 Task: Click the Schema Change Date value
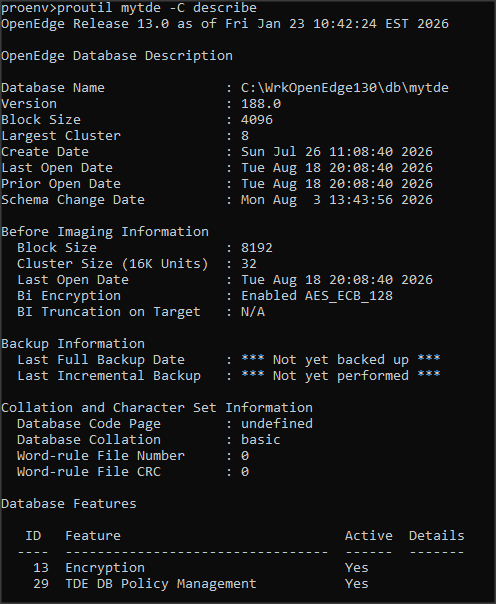pyautogui.click(x=337, y=200)
